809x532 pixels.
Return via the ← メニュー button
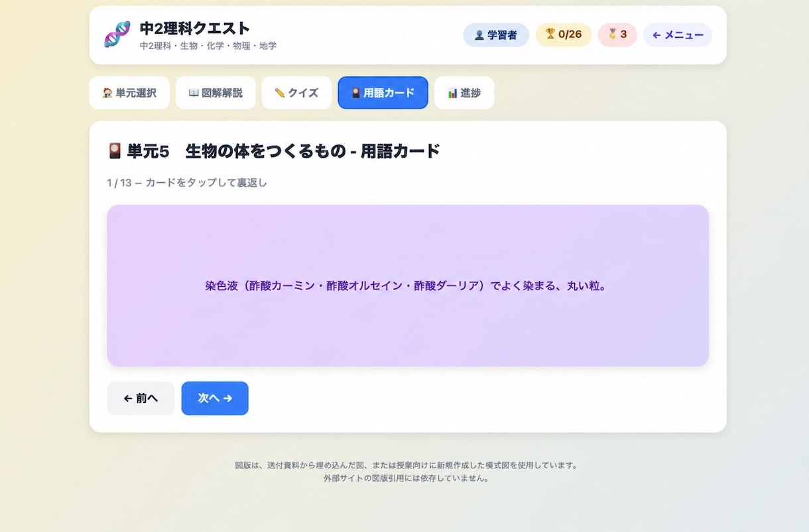(x=678, y=35)
